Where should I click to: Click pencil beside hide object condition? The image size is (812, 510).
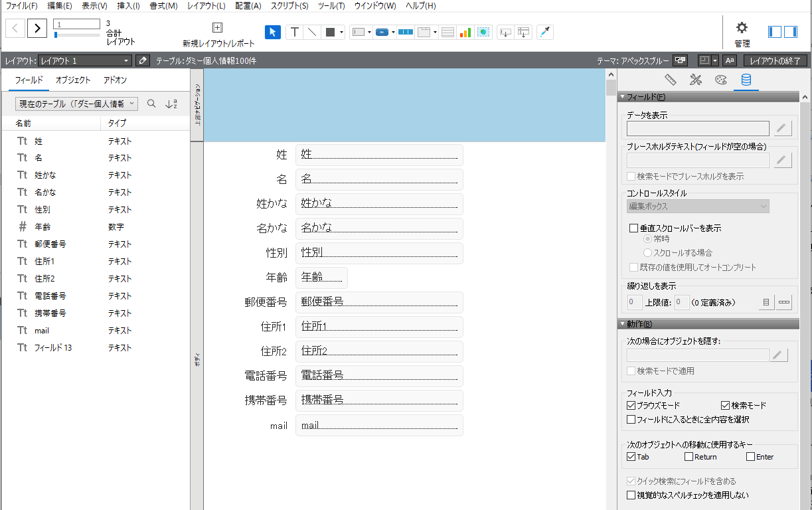779,355
